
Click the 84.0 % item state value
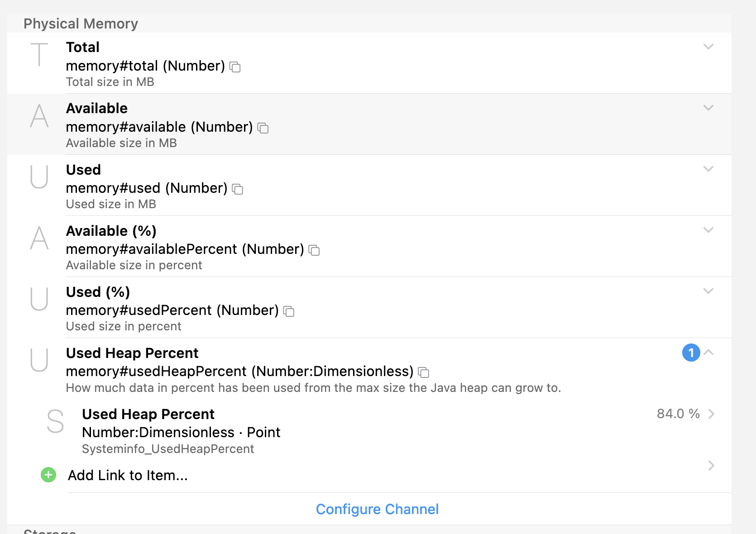click(x=678, y=414)
